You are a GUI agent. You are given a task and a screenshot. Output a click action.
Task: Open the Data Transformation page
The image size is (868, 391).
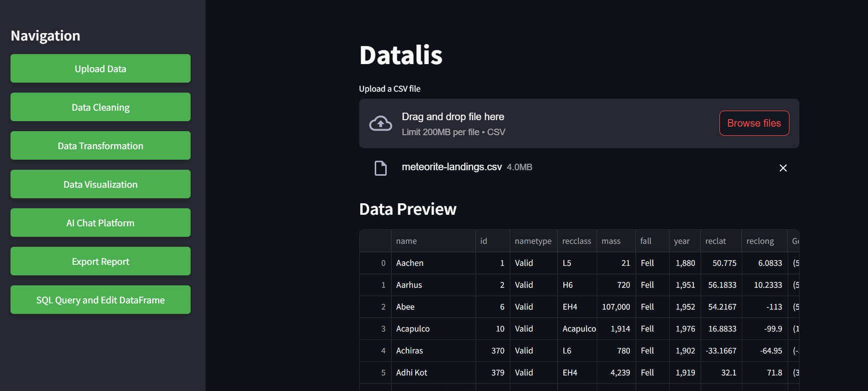[101, 146]
